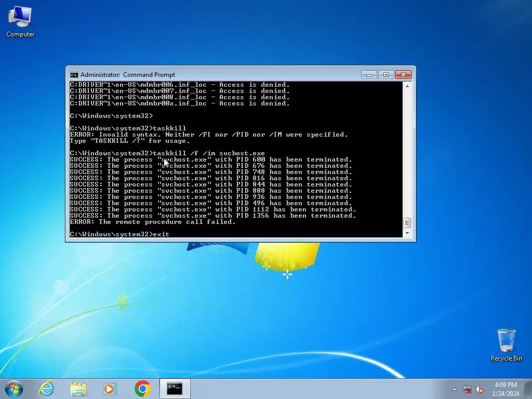
Task: Click Command Prompt title bar system icon
Action: coord(74,75)
